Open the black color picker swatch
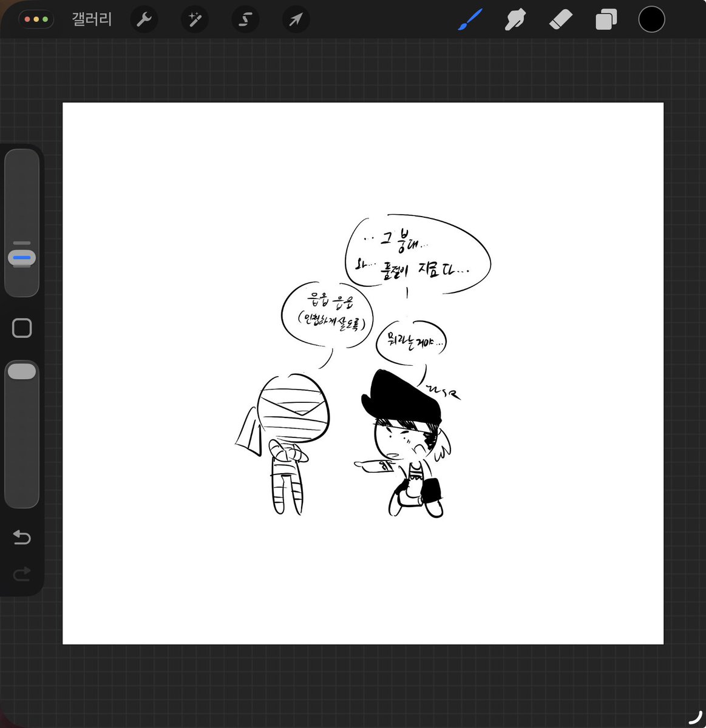 tap(651, 19)
